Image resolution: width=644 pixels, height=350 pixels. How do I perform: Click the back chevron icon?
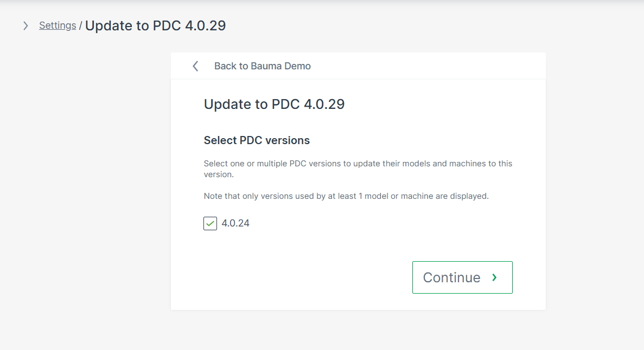195,66
